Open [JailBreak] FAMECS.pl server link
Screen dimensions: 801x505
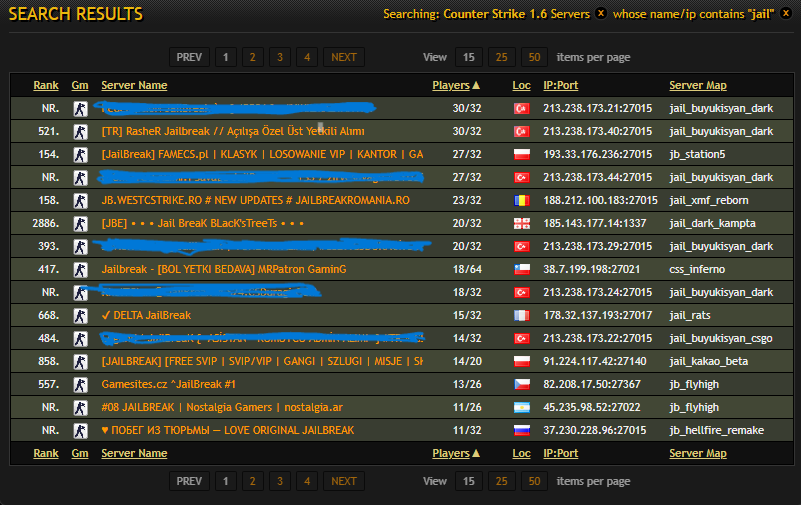pyautogui.click(x=262, y=154)
